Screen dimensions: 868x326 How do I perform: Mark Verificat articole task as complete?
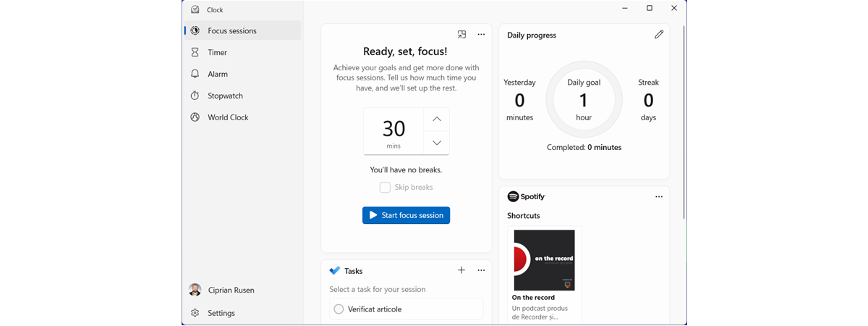pyautogui.click(x=339, y=309)
